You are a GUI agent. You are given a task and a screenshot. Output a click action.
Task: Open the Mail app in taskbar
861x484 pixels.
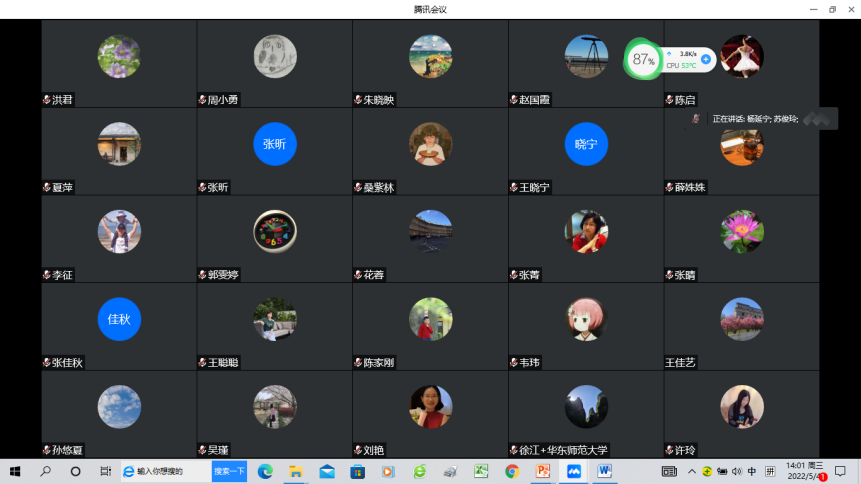327,471
